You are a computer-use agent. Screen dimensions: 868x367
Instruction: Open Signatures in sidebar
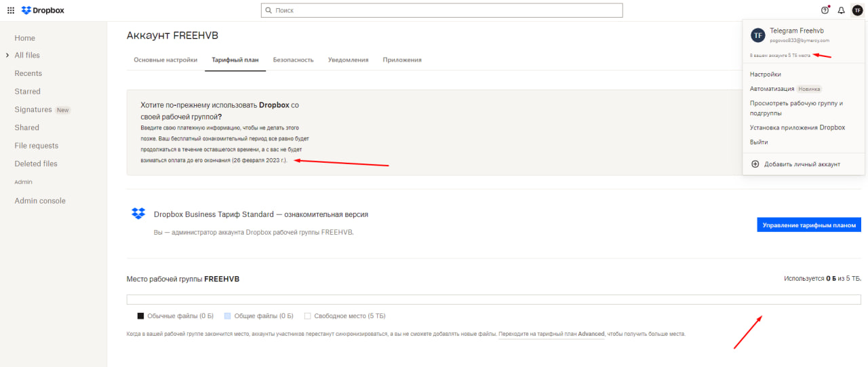point(33,109)
